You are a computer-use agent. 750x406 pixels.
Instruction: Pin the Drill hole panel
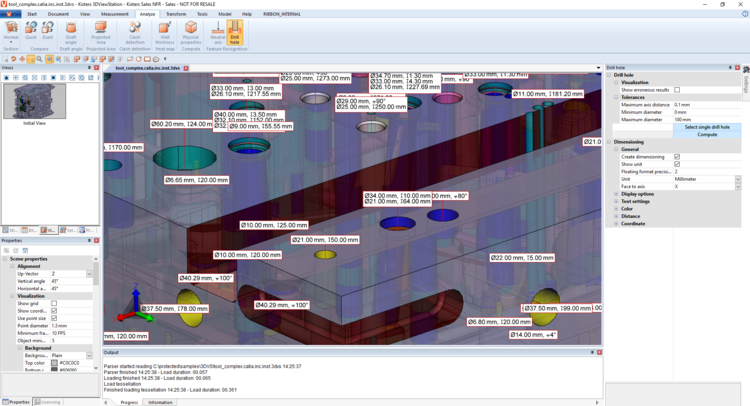click(x=730, y=68)
